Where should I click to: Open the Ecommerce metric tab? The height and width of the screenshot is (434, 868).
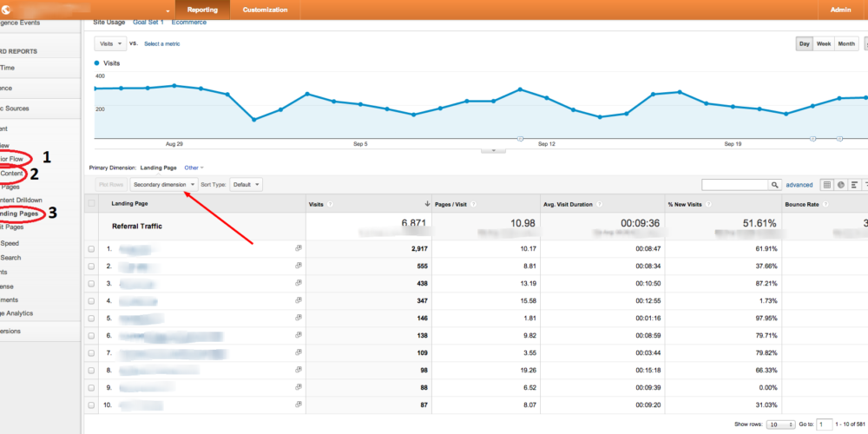187,22
